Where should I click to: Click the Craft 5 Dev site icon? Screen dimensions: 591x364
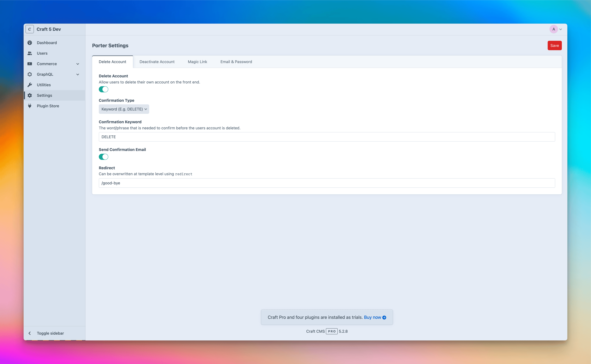coord(30,29)
